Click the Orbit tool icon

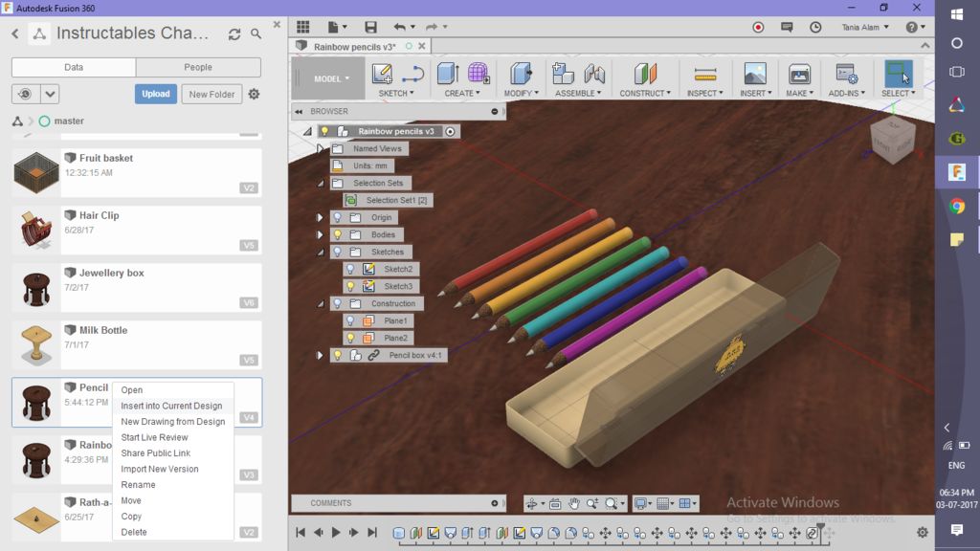[533, 503]
